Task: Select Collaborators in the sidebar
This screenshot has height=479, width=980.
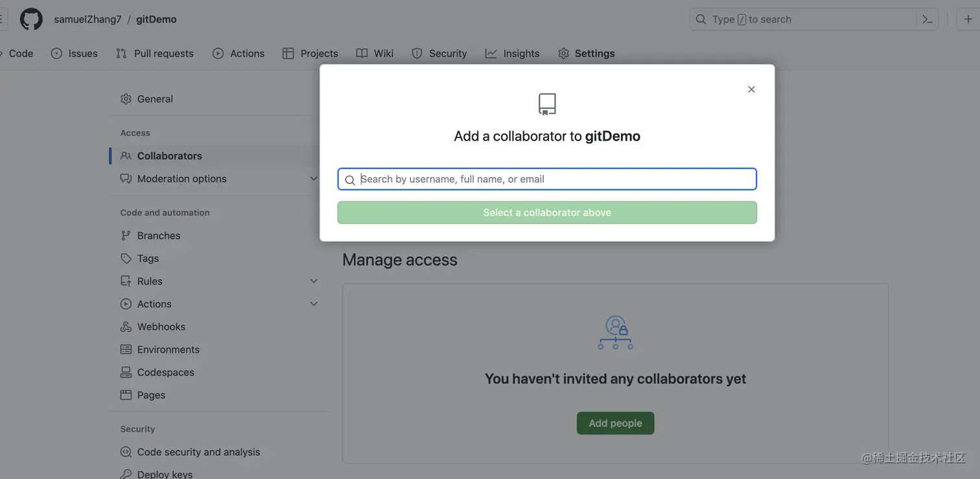Action: [x=170, y=156]
